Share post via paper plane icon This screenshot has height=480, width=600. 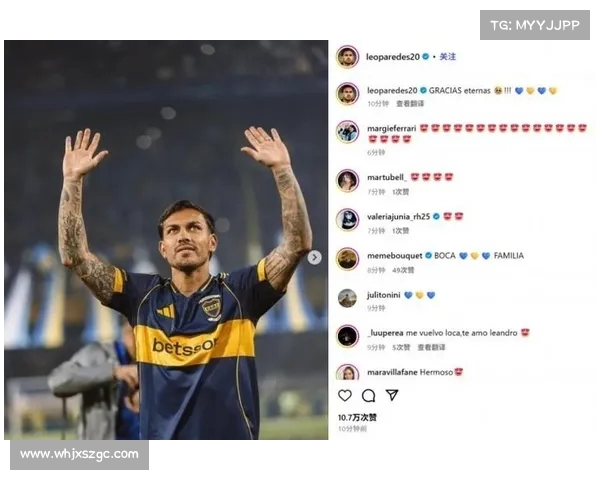point(392,395)
